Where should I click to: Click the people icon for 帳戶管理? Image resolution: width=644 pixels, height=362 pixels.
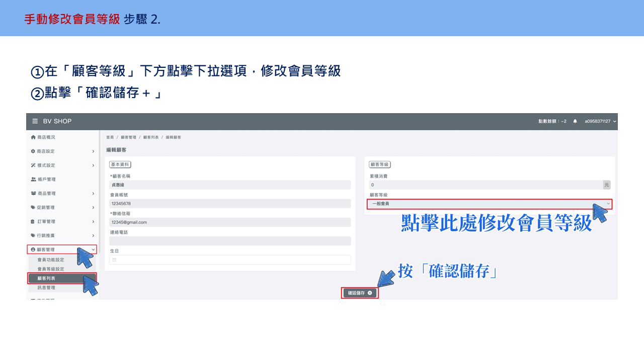point(33,179)
